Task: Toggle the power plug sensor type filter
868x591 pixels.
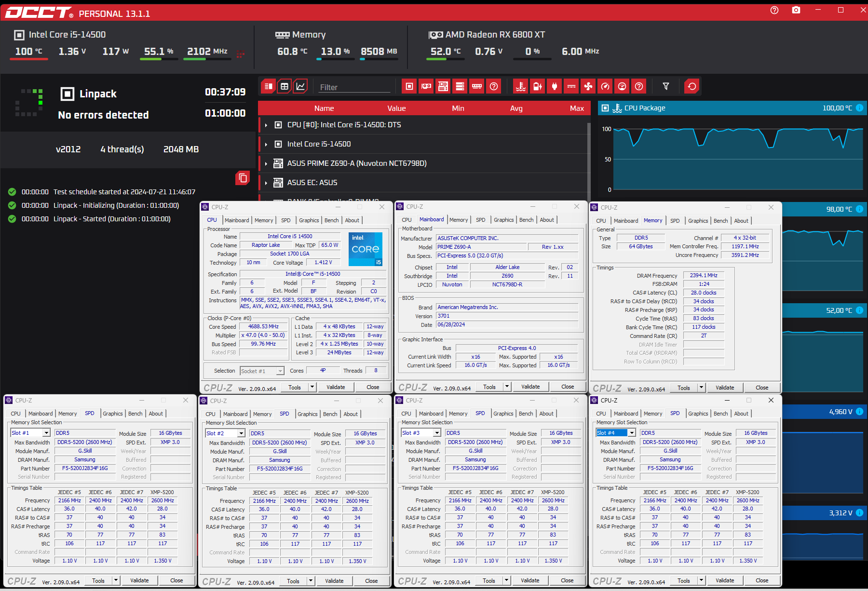Action: tap(555, 86)
